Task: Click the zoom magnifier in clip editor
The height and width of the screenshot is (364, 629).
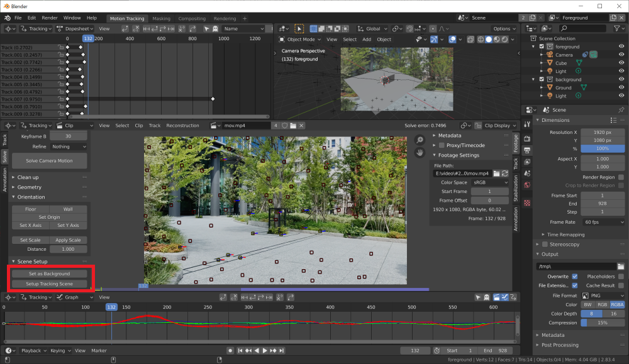Action: pos(420,140)
